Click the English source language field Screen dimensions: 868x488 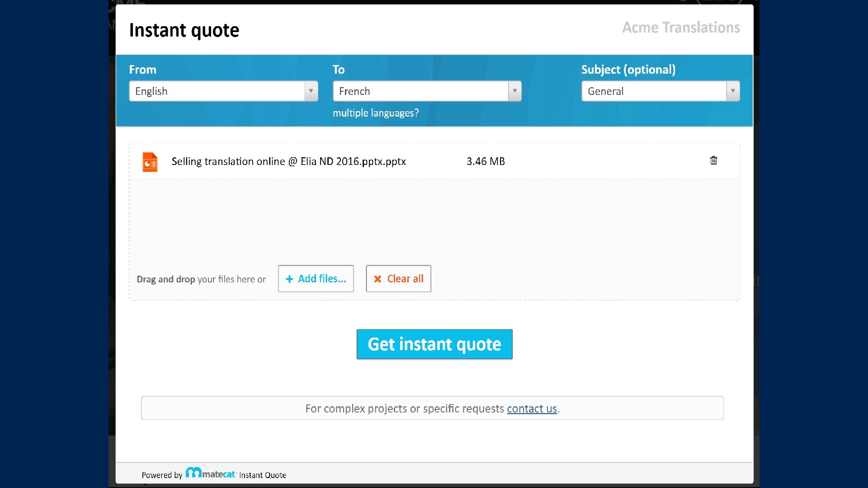[x=217, y=91]
